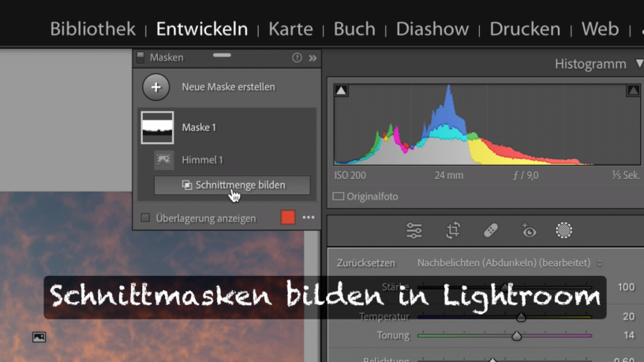The height and width of the screenshot is (362, 644).
Task: Click the Himmel 1 sky mask icon
Action: 163,160
